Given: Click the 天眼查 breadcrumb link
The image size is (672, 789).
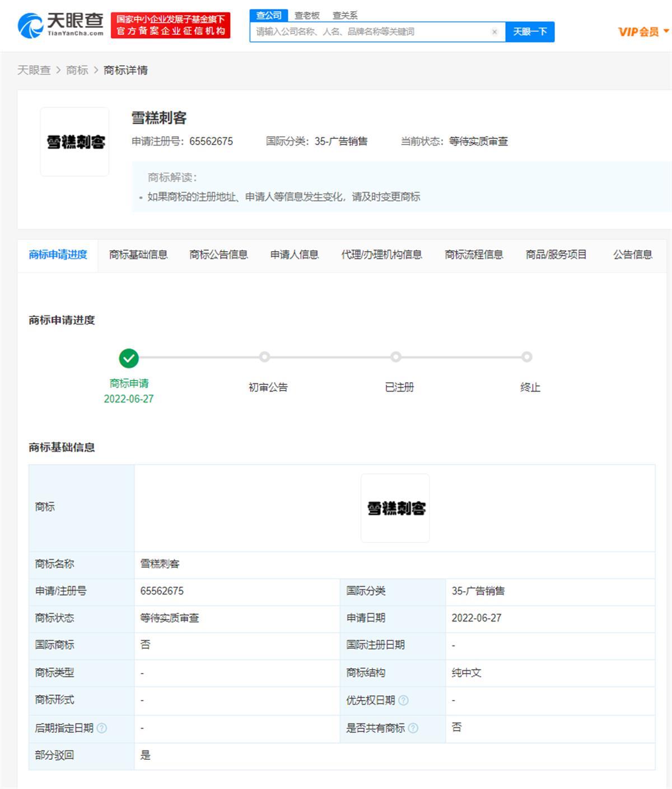Looking at the screenshot, I should [x=34, y=70].
